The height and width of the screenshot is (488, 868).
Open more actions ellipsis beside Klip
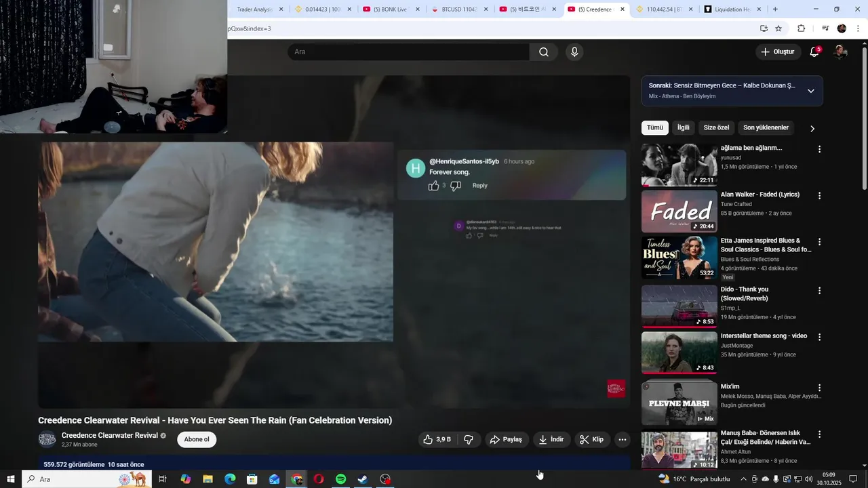pos(622,440)
